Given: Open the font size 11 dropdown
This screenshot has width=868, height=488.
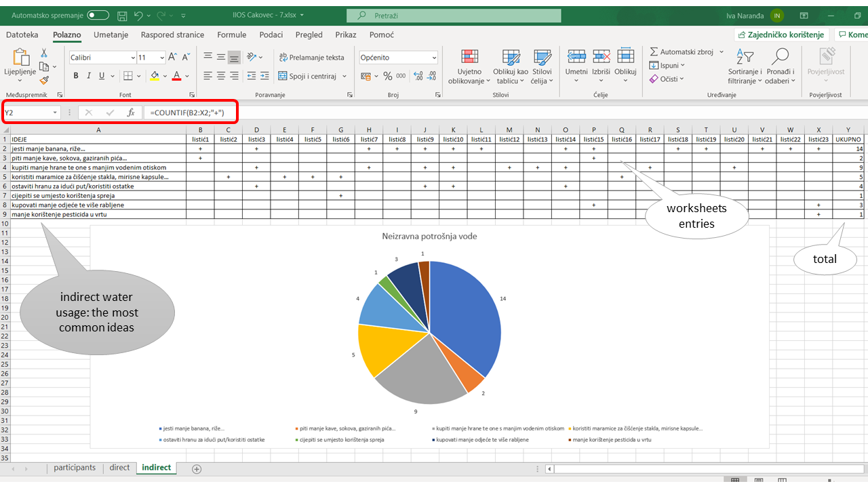Looking at the screenshot, I should [161, 58].
